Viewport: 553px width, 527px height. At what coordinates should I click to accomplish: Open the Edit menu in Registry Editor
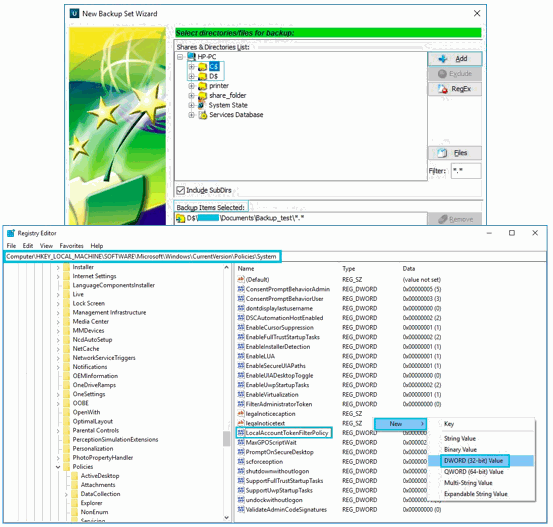click(x=28, y=246)
